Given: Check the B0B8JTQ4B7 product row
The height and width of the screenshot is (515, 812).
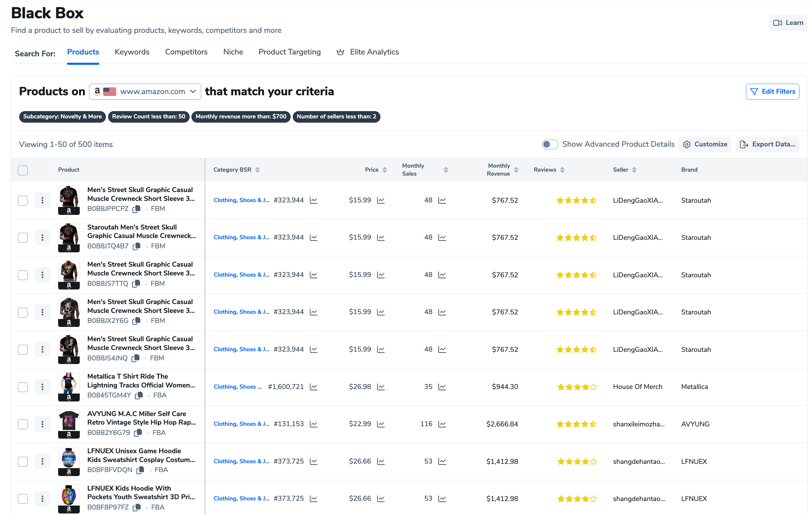Looking at the screenshot, I should [x=23, y=237].
